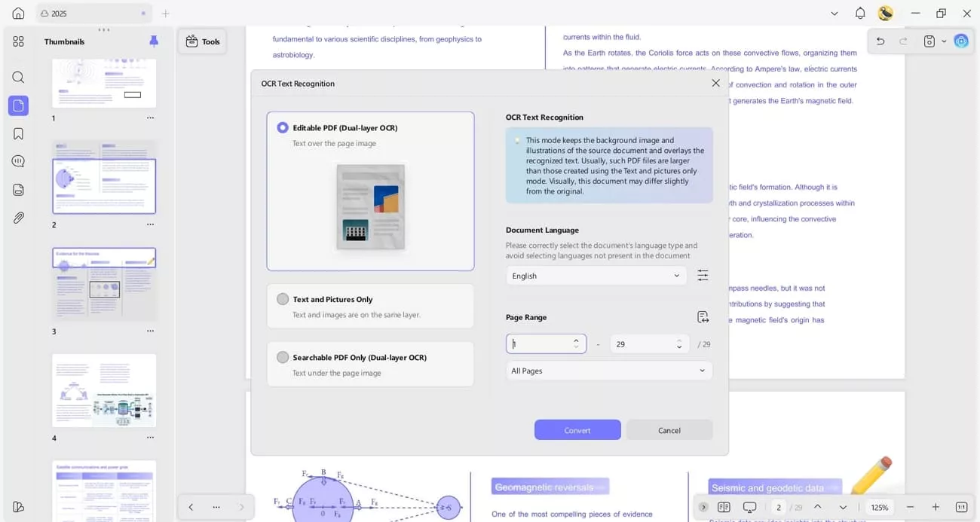Image resolution: width=980 pixels, height=522 pixels.
Task: Zoom out with minus button
Action: point(910,507)
